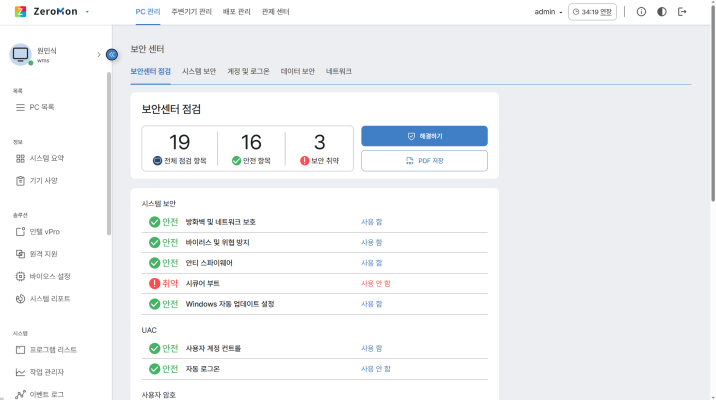Screen dimensions: 716x400
Task: Open PC 목록 in sidebar
Action: [42, 106]
